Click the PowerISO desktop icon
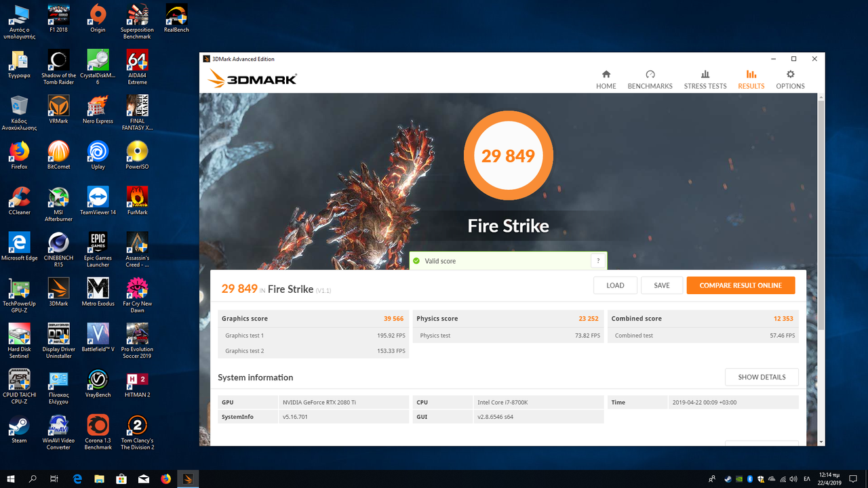 137,155
